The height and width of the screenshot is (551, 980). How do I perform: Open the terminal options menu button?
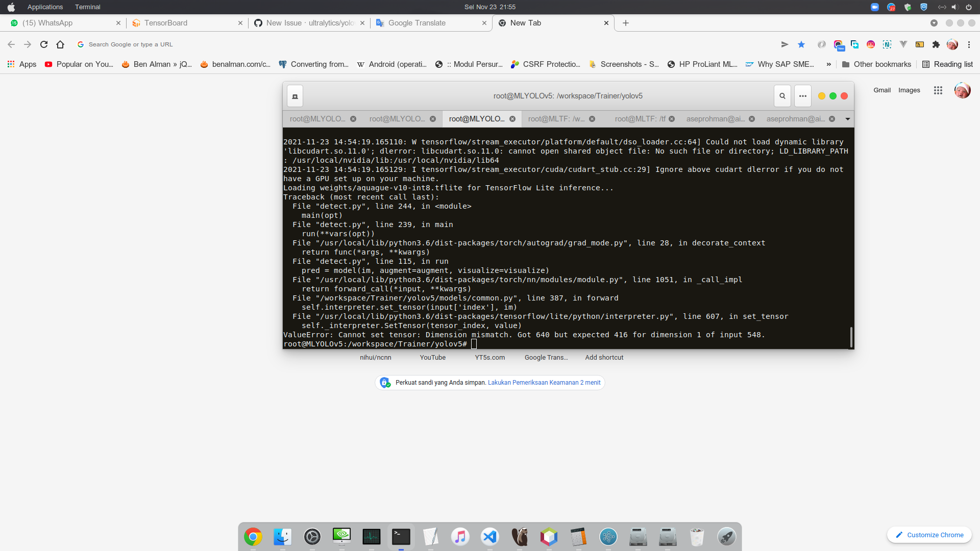coord(802,96)
